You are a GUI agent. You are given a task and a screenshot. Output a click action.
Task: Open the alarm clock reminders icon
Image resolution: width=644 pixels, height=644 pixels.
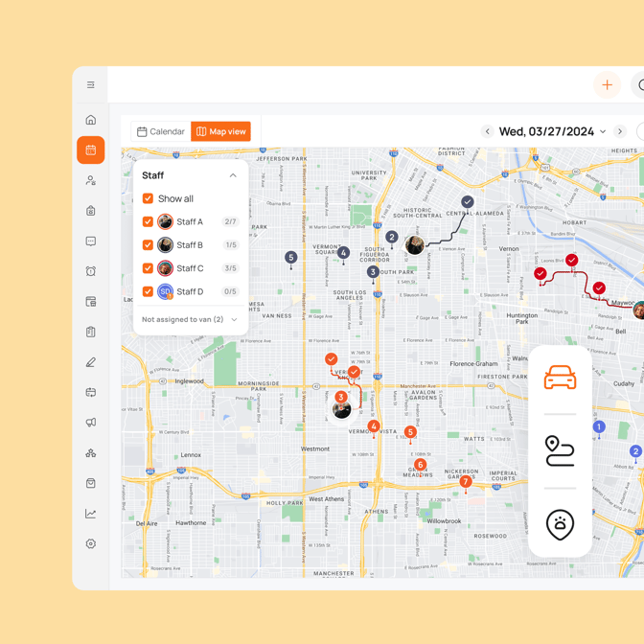(x=91, y=271)
